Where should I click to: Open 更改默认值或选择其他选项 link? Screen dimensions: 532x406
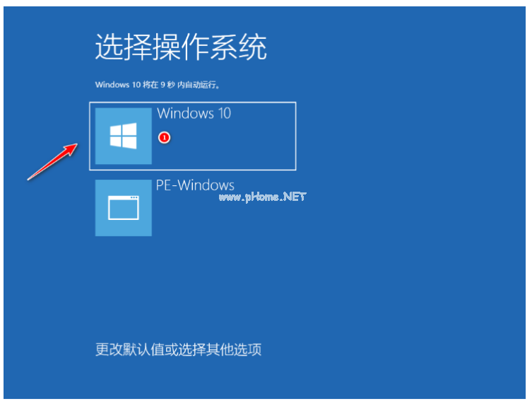[x=179, y=349]
